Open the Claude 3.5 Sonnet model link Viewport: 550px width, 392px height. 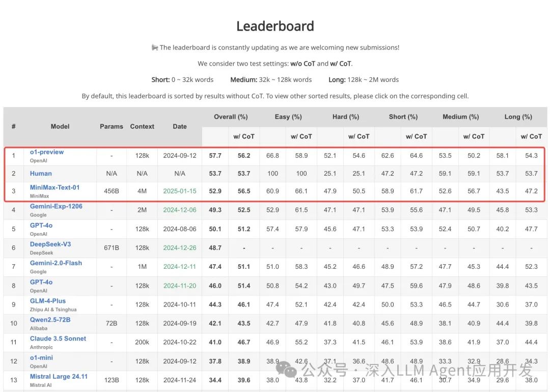point(58,339)
